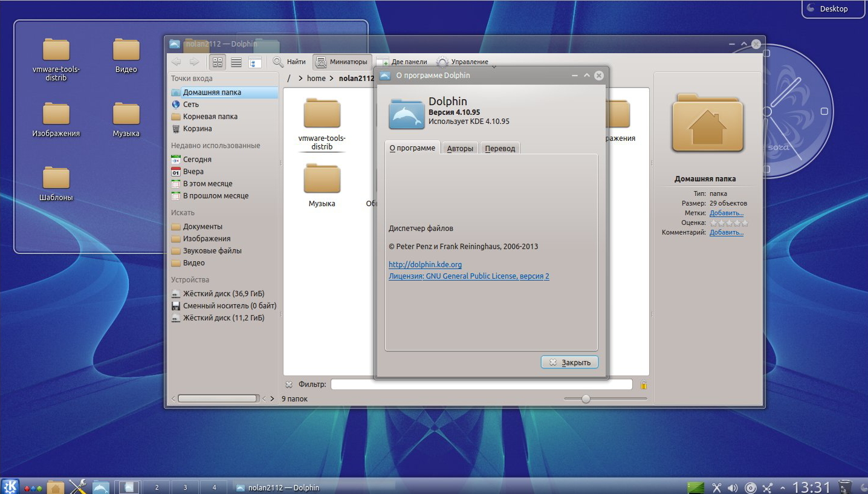Image resolution: width=868 pixels, height=494 pixels.
Task: Select vmware-tools-distrib folder in Dolphin
Action: (322, 123)
